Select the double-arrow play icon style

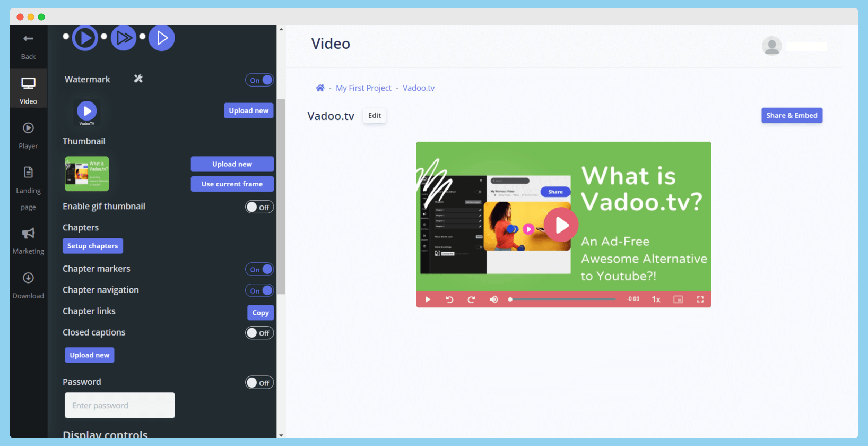click(x=124, y=38)
